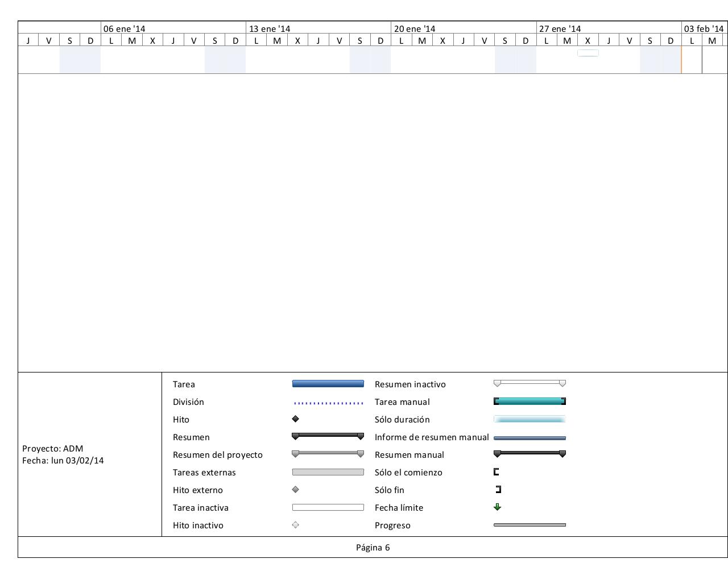Screen dimensions: 728x567
Task: Click the light blue Sólo duración swatch
Action: (530, 419)
